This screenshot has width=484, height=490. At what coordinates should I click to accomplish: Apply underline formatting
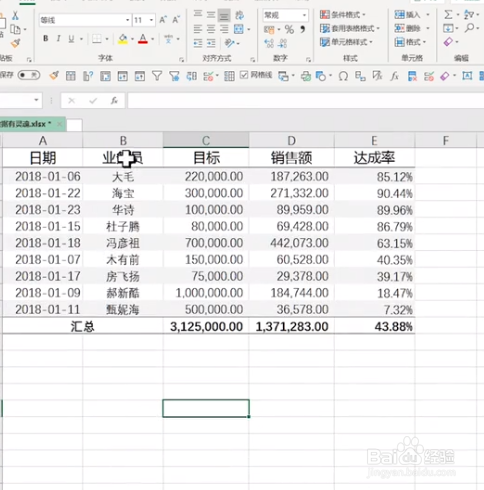tap(71, 39)
